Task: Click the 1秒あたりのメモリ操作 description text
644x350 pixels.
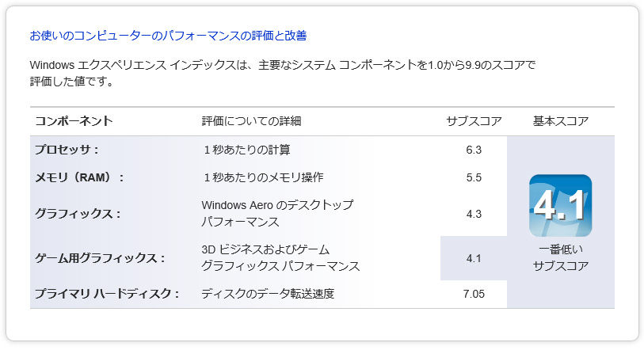Action: point(263,177)
